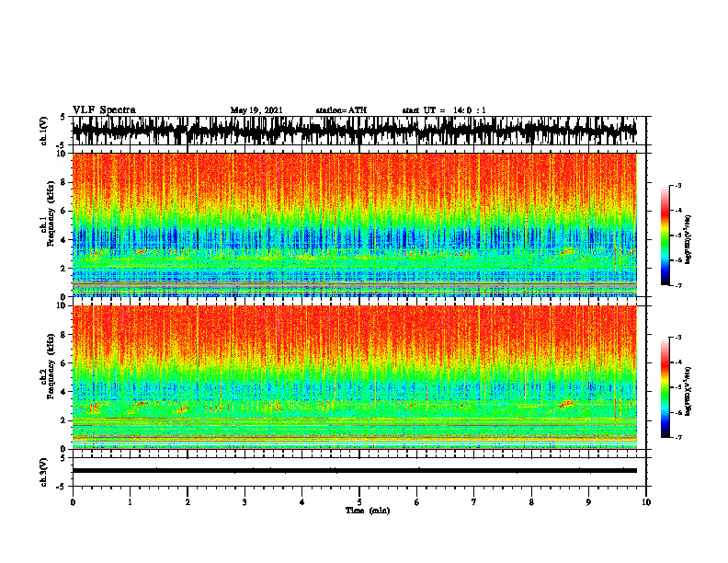Click the "-5" tick on ch.1(V) waveform axis

coord(62,144)
